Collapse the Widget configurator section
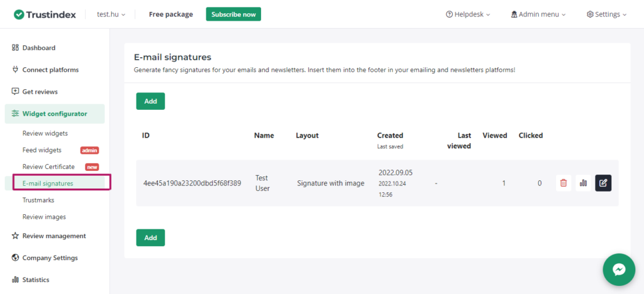 (x=54, y=114)
